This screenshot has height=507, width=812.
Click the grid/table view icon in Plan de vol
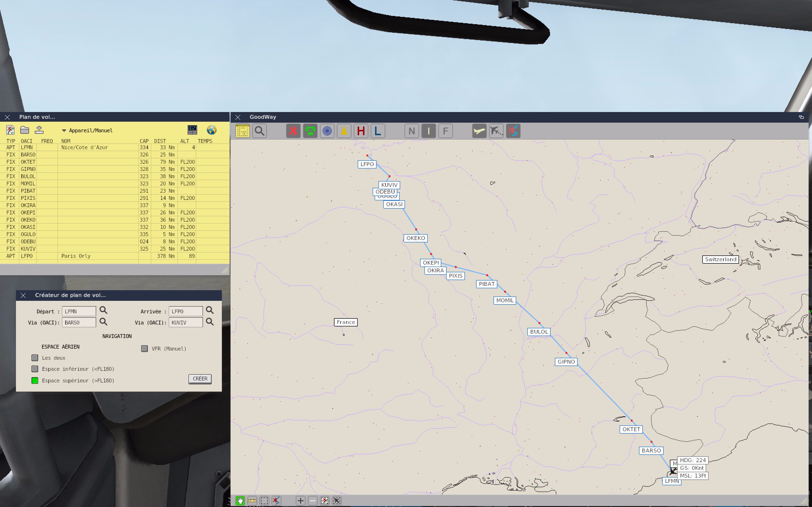tap(191, 130)
